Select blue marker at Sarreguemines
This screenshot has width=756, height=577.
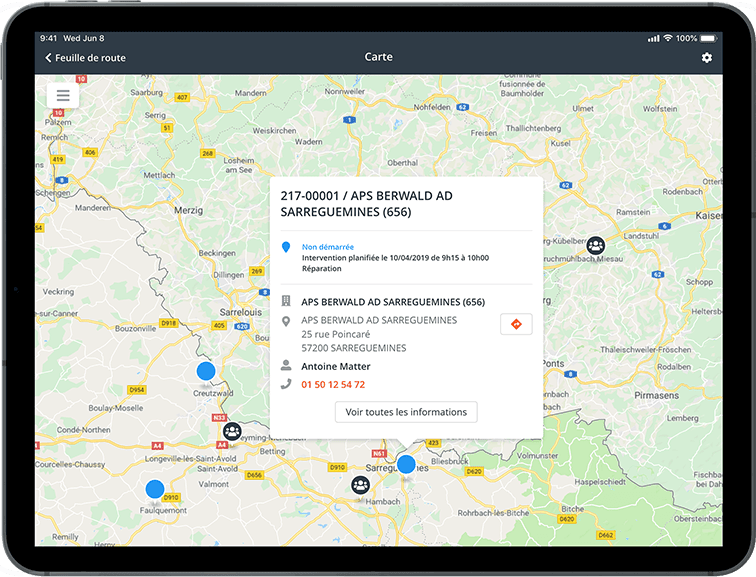click(x=406, y=464)
